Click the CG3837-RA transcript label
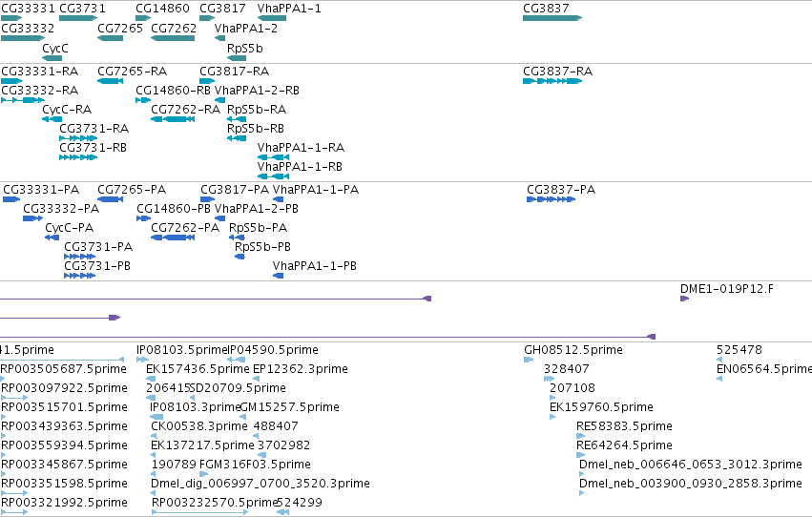Image resolution: width=812 pixels, height=517 pixels. pos(558,71)
